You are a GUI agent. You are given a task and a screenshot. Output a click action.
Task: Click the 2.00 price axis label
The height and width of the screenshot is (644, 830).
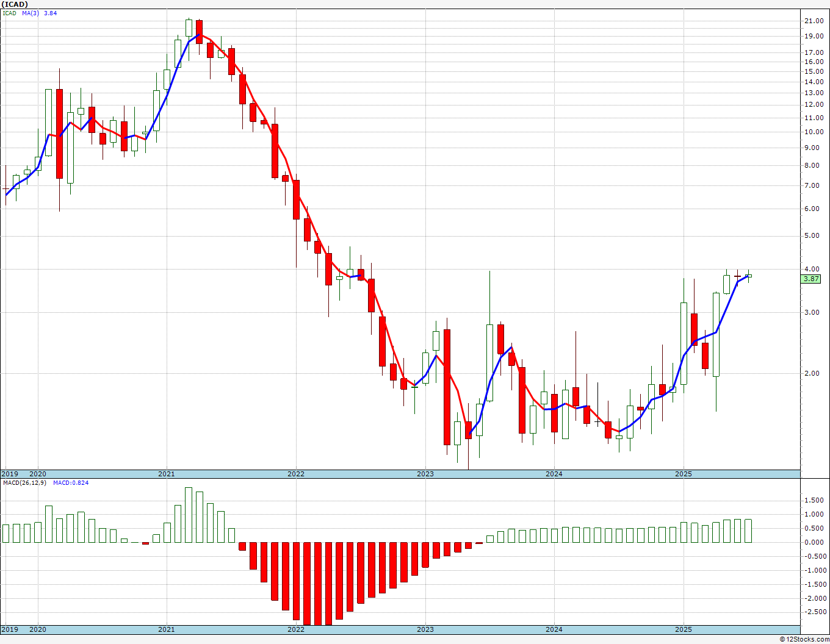pyautogui.click(x=812, y=374)
